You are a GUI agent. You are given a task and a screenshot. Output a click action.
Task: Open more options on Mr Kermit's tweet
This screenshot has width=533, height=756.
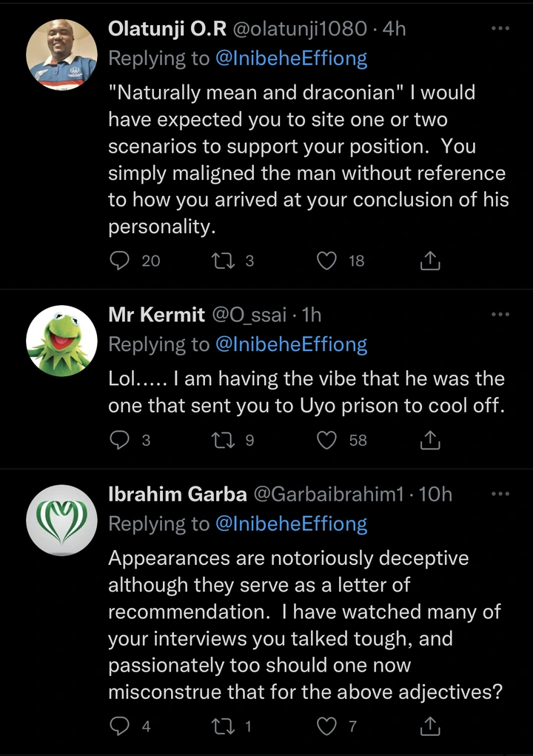tap(500, 315)
